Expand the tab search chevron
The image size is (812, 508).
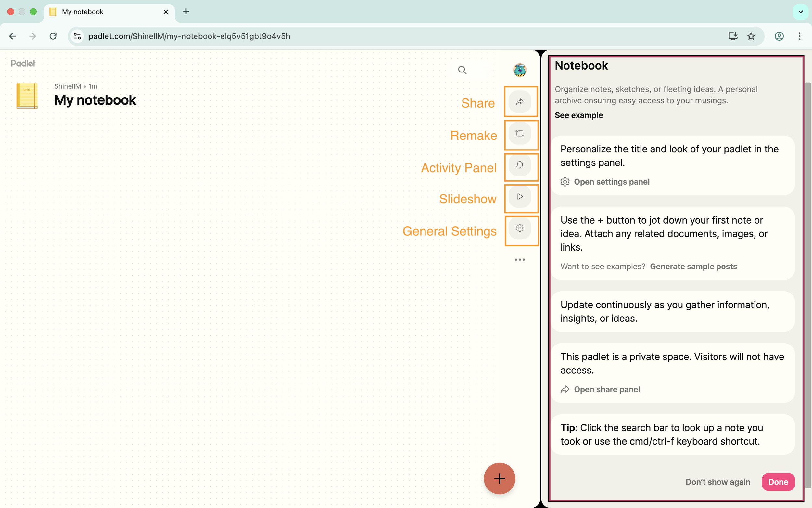tap(800, 12)
